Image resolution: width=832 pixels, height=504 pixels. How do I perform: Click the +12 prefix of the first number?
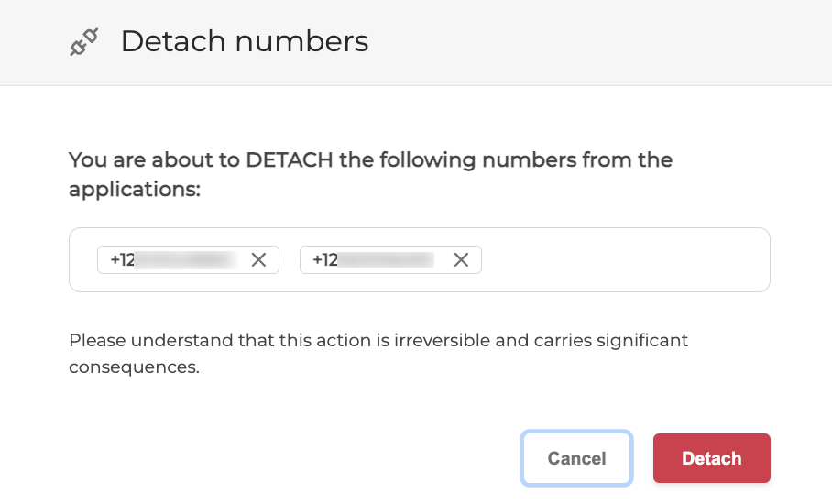point(123,260)
